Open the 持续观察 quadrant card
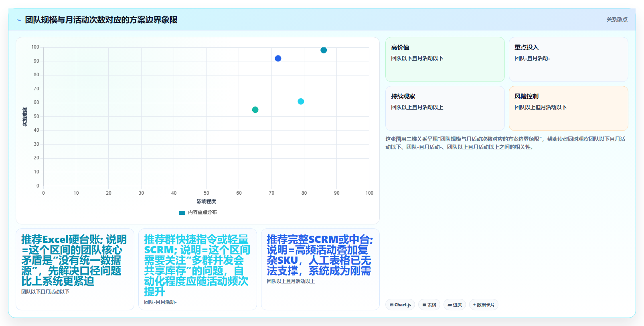Screen dimensions: 644x326 point(445,108)
